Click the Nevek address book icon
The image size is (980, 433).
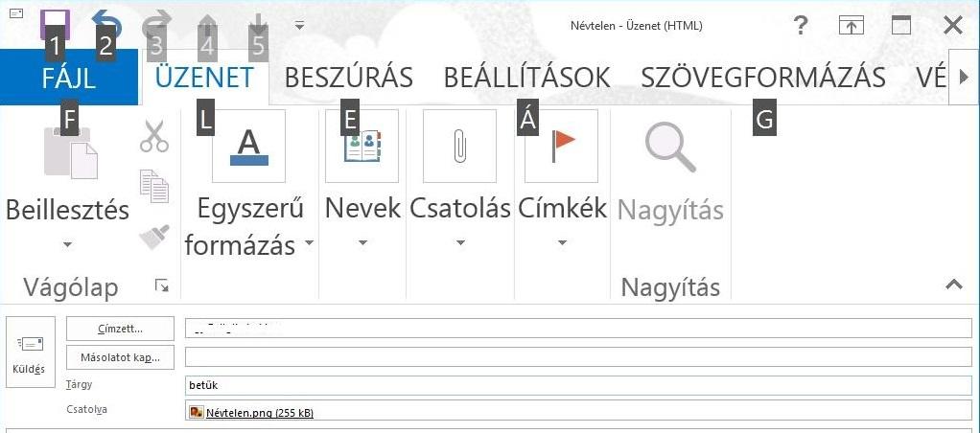(362, 147)
